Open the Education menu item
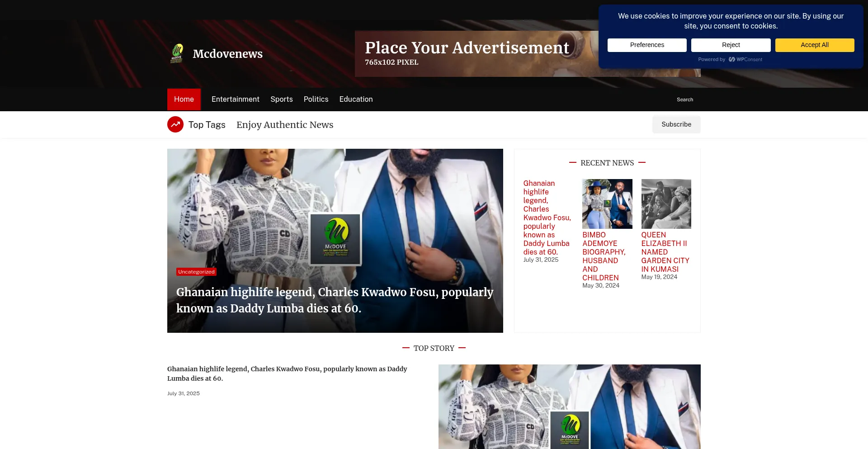The image size is (868, 449). coord(356,99)
